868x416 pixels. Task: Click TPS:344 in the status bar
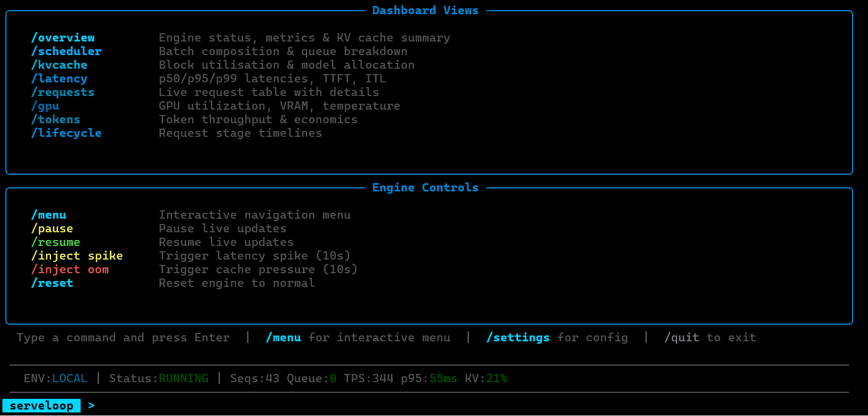pyautogui.click(x=369, y=379)
